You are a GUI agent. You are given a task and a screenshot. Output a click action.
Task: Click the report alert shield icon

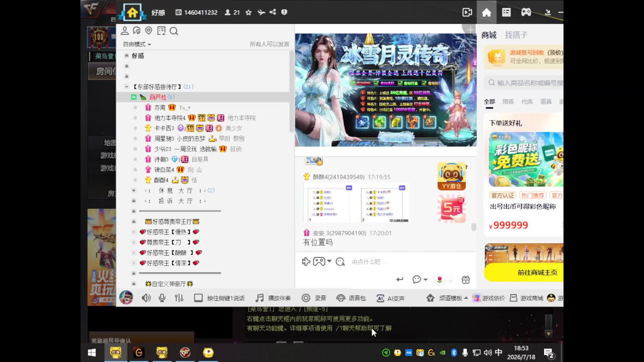[284, 12]
